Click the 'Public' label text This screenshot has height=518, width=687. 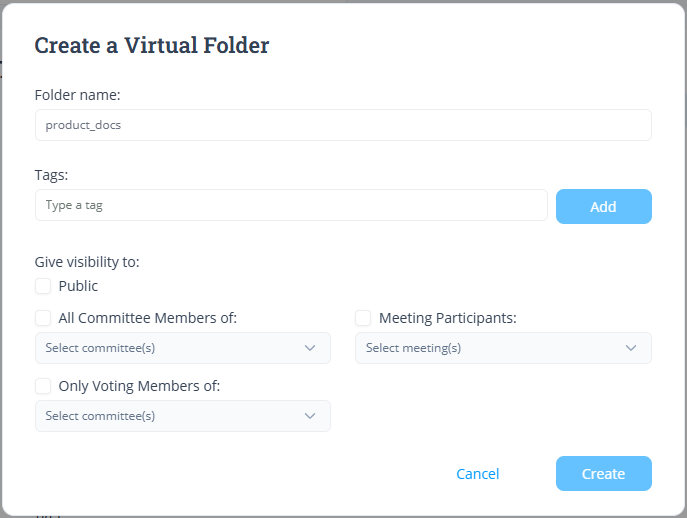tap(78, 286)
